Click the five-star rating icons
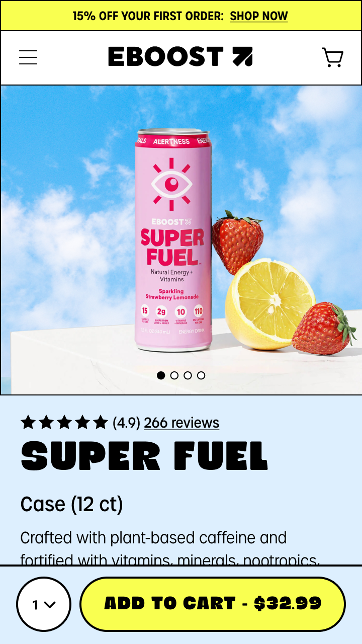Screen dimensions: 362x644 point(64,423)
